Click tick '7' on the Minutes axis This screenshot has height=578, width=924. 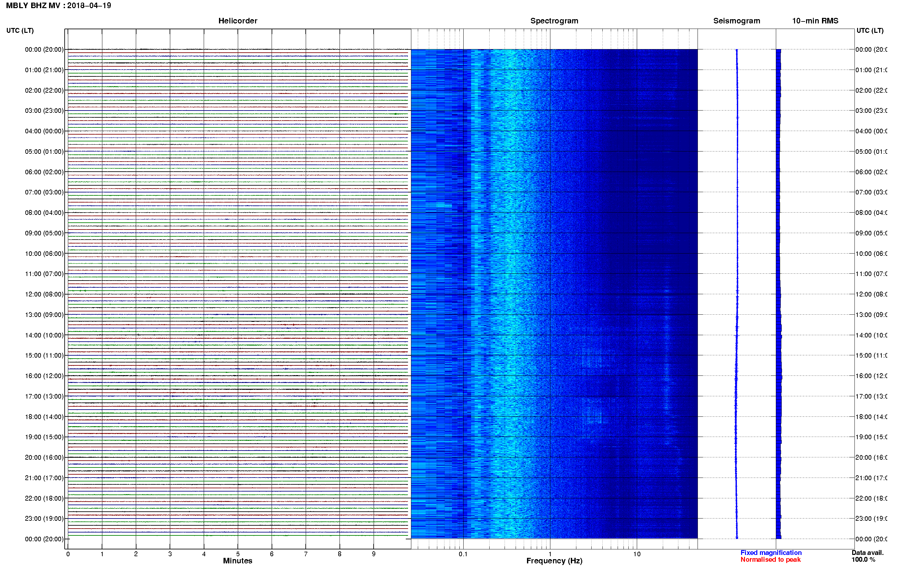(306, 554)
